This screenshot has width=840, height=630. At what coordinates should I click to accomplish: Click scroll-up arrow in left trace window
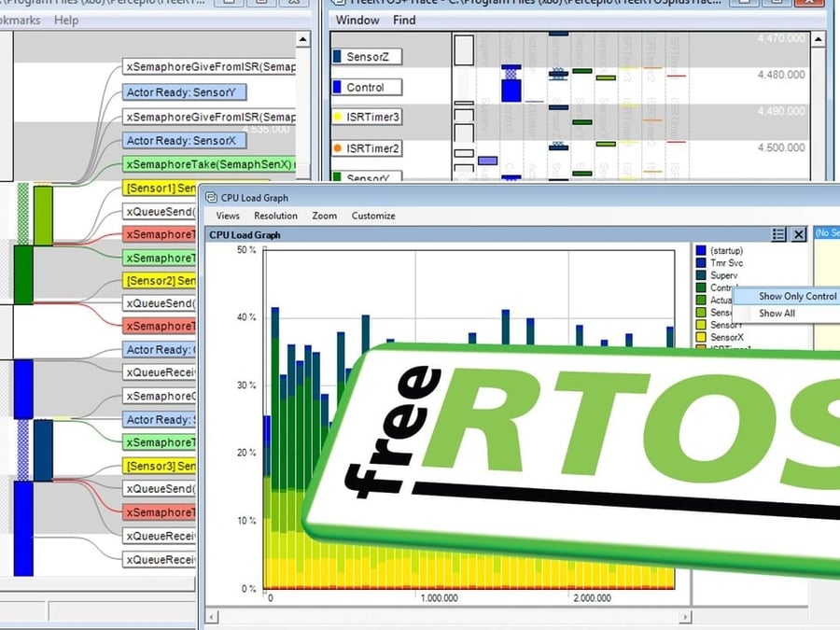pyautogui.click(x=302, y=39)
